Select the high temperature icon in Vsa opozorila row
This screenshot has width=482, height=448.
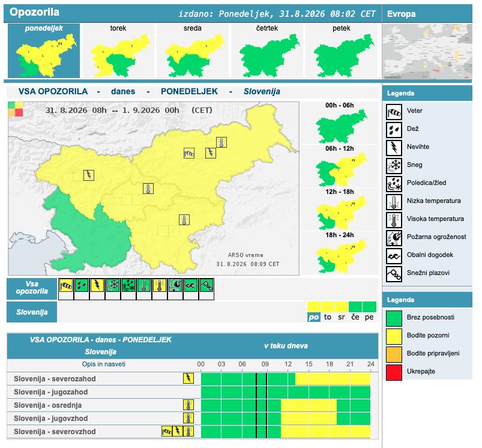tap(160, 285)
